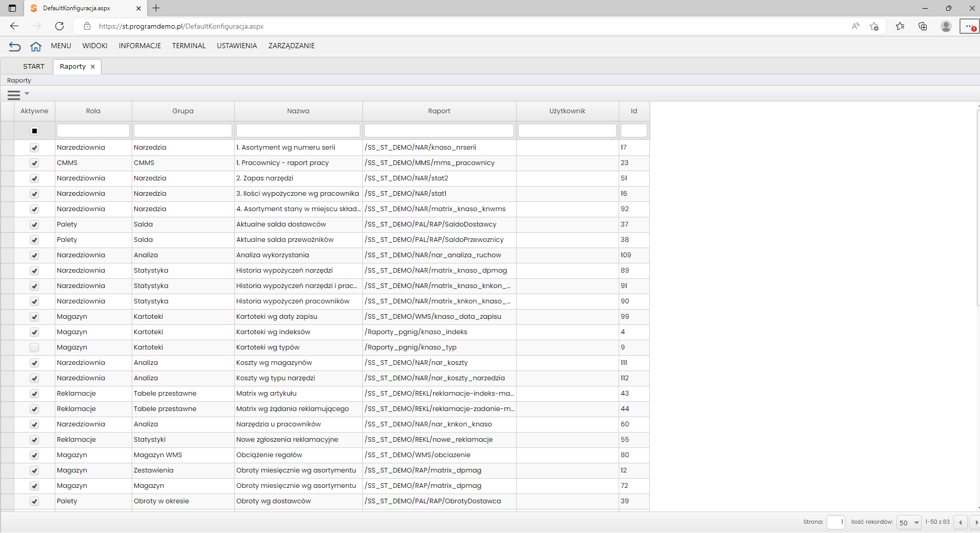The width and height of the screenshot is (980, 533).
Task: View site info lock icon
Action: point(87,26)
